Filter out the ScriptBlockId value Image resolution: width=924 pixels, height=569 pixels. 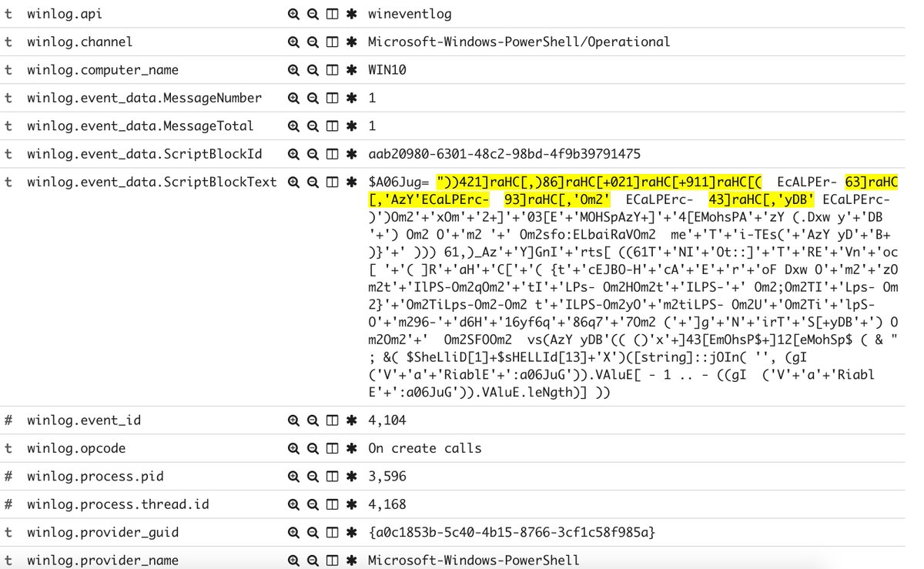coord(313,154)
